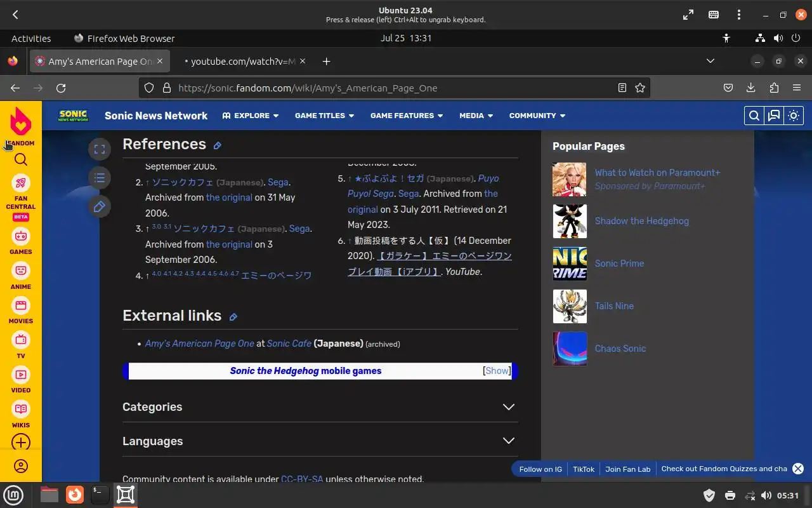Show the Sonic the Hedgehog mobile games navbox
Image resolution: width=812 pixels, height=508 pixels.
(x=497, y=371)
